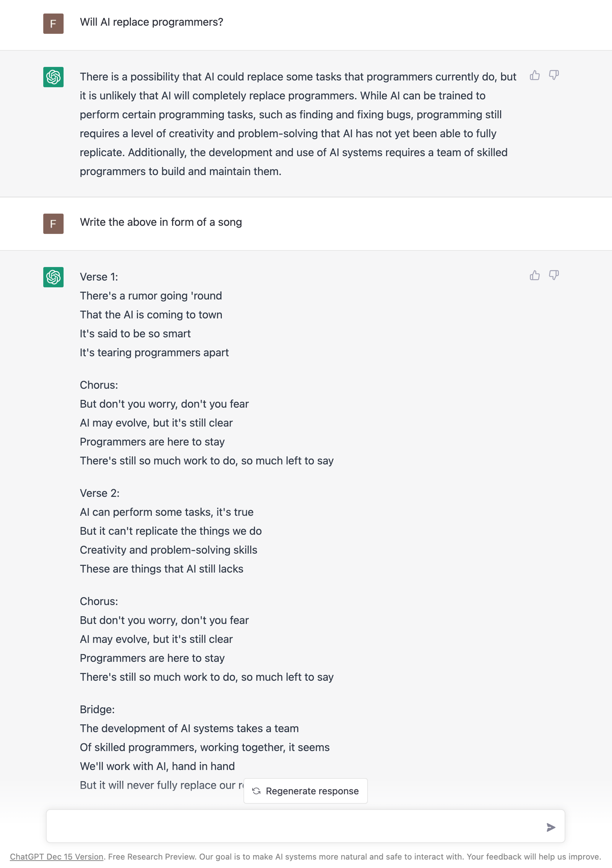Open the ChatGPT Dec 15 Version link
The image size is (612, 868).
pyautogui.click(x=56, y=856)
